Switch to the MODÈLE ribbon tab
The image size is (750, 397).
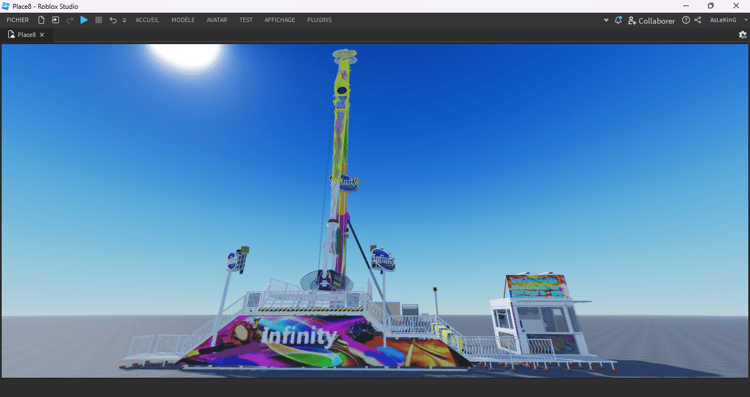[x=183, y=20]
